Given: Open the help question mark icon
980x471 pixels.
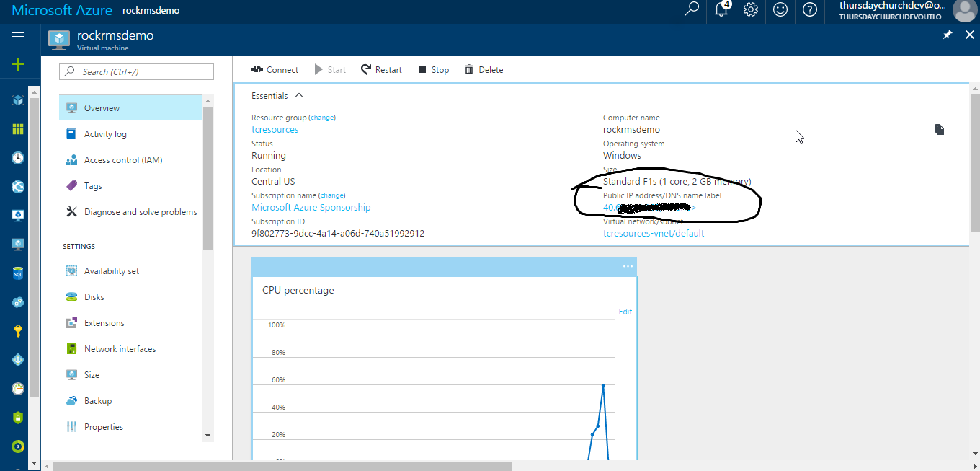Looking at the screenshot, I should pos(810,10).
